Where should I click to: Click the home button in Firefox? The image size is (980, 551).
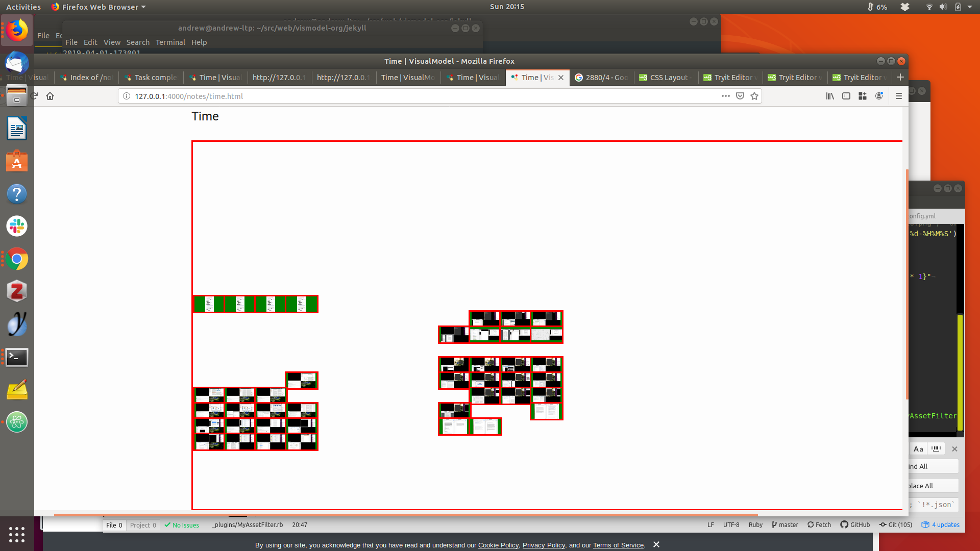pyautogui.click(x=50, y=96)
